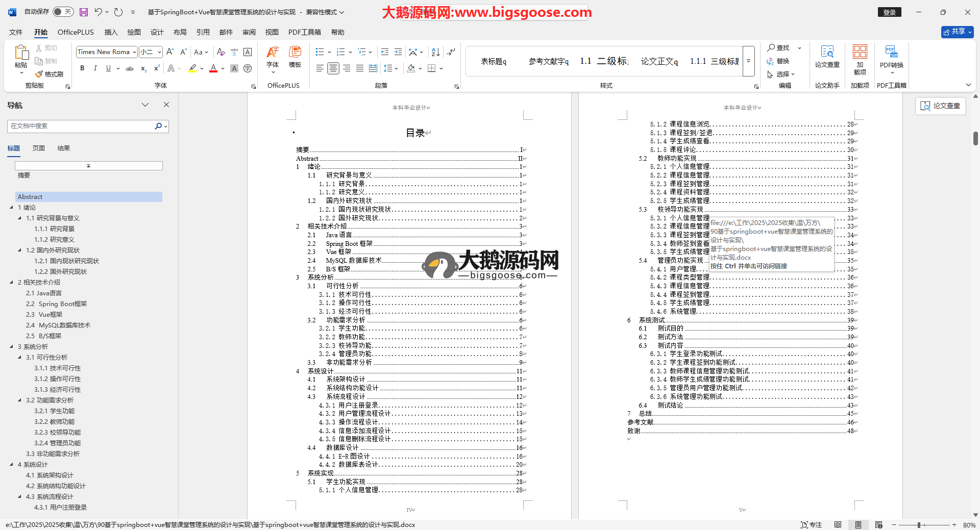Collapse the '3 系统分析' heading in navigation
980x530 pixels.
(x=12, y=347)
